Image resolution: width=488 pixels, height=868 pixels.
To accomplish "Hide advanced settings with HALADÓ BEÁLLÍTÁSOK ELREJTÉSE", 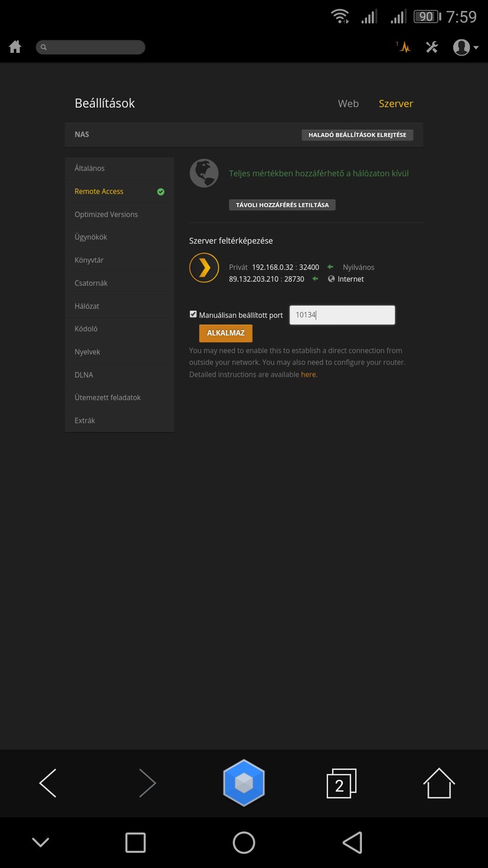I will 357,135.
